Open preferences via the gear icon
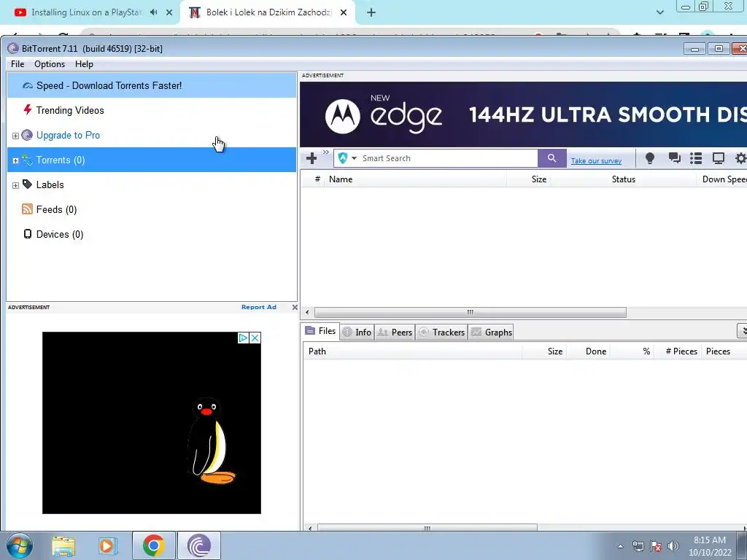The height and width of the screenshot is (560, 747). pos(740,158)
